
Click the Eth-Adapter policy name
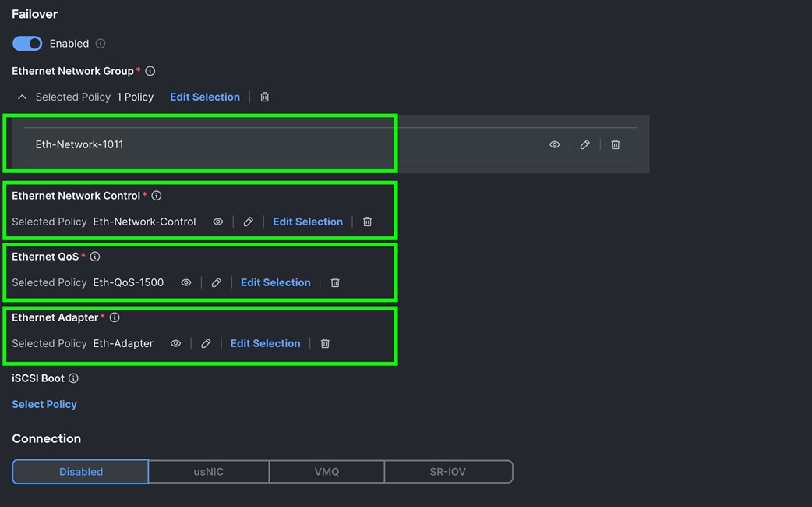[123, 344]
